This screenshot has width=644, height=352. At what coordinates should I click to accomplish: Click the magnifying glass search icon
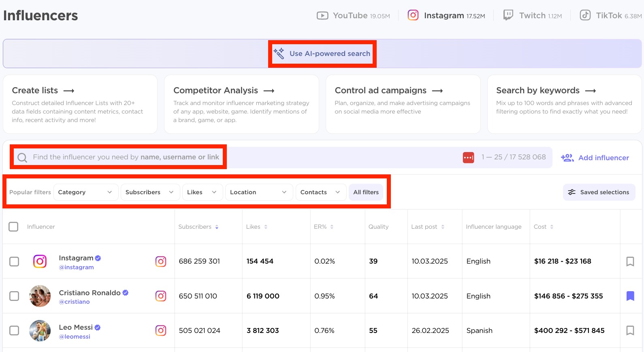(22, 158)
